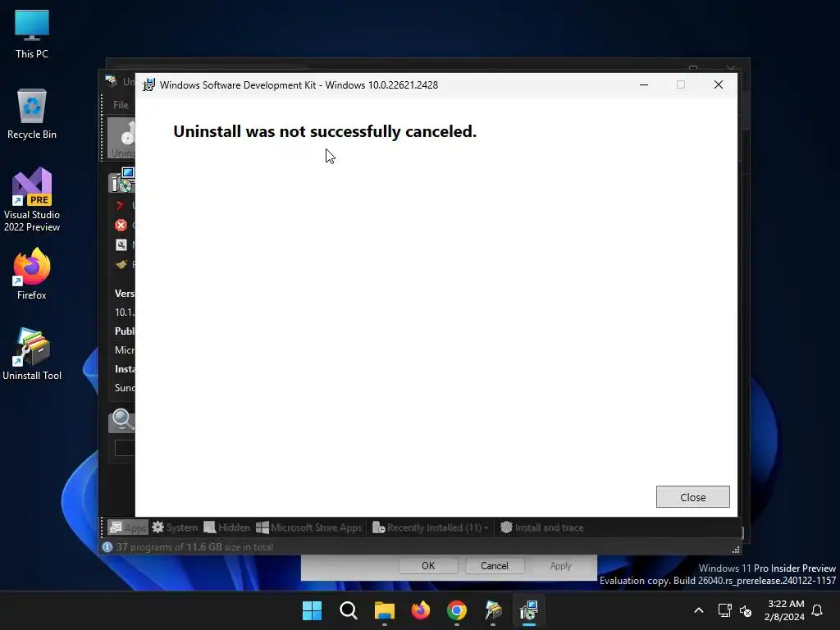Open Firefox from the taskbar

421,610
